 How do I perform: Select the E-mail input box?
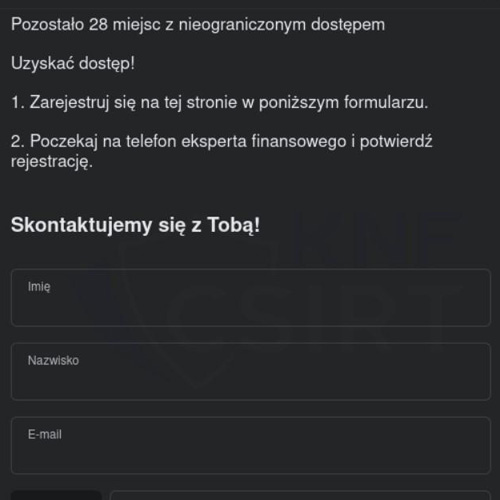coord(251,445)
